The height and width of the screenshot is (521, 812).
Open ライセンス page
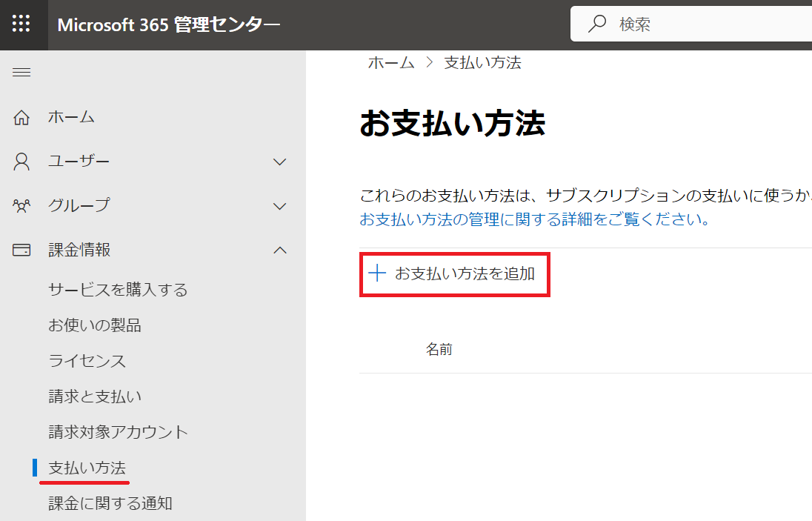click(x=87, y=361)
